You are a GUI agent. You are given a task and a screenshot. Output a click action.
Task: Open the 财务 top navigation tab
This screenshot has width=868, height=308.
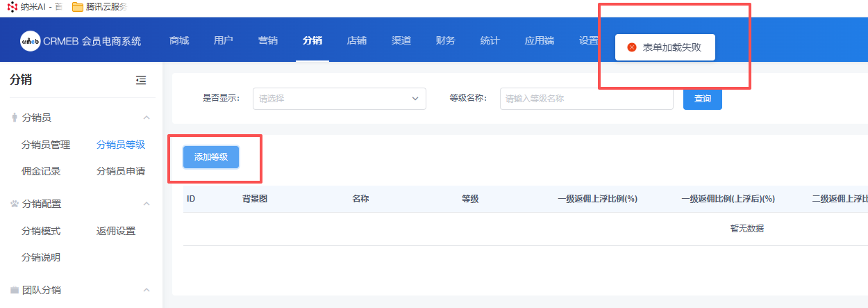[x=446, y=40]
